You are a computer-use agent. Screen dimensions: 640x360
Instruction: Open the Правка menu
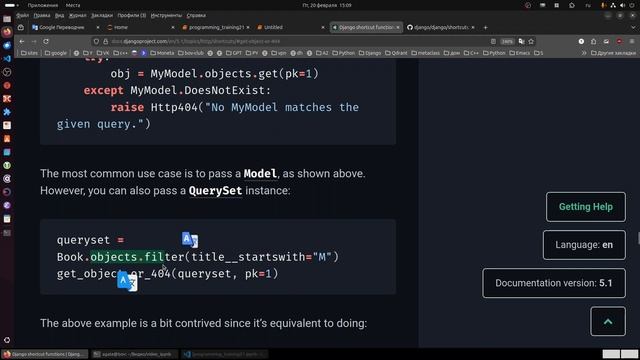coord(42,16)
